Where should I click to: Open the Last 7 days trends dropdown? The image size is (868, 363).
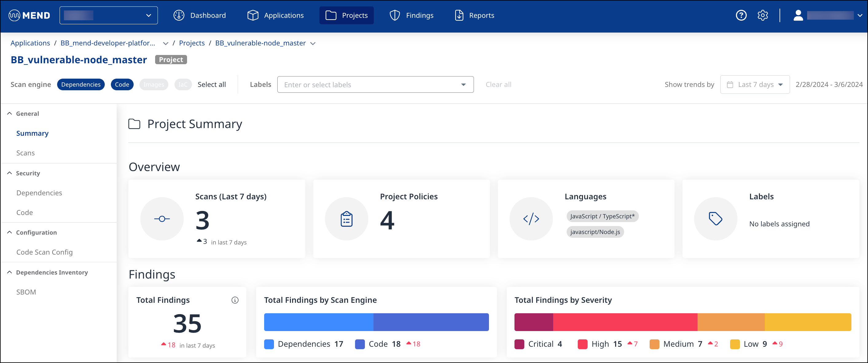(x=755, y=84)
